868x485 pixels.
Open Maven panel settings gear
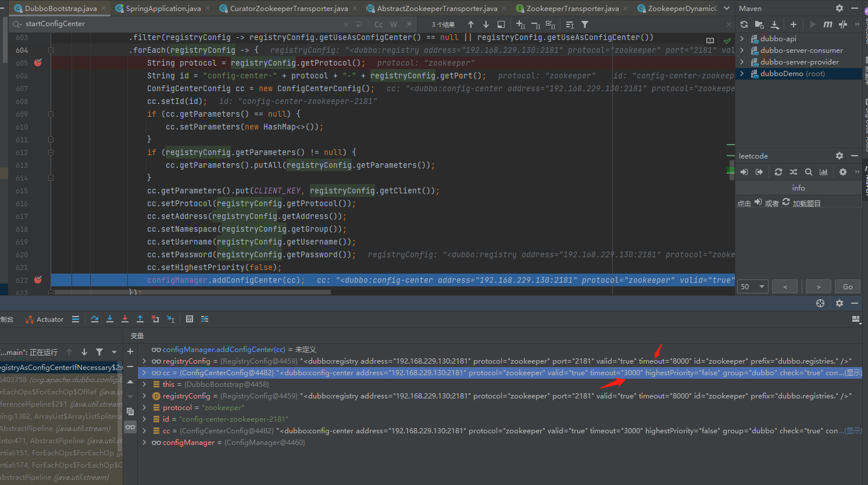point(839,8)
